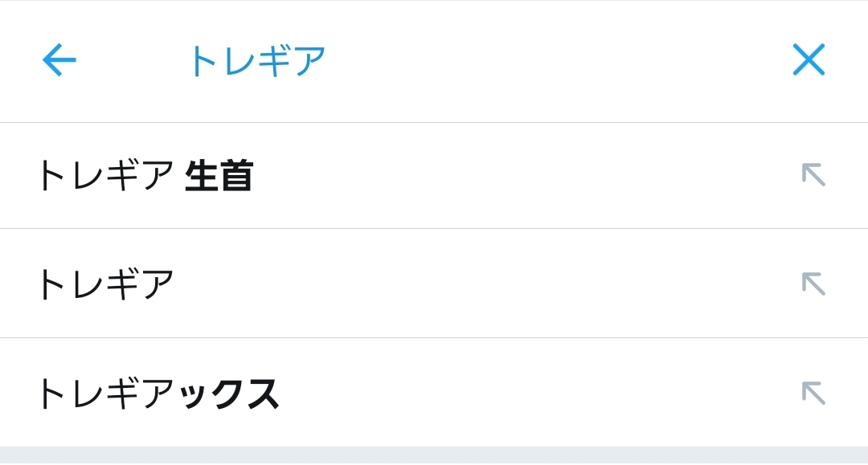
Task: Tap the empty space in the トレギア 生首 row
Action: click(522, 176)
